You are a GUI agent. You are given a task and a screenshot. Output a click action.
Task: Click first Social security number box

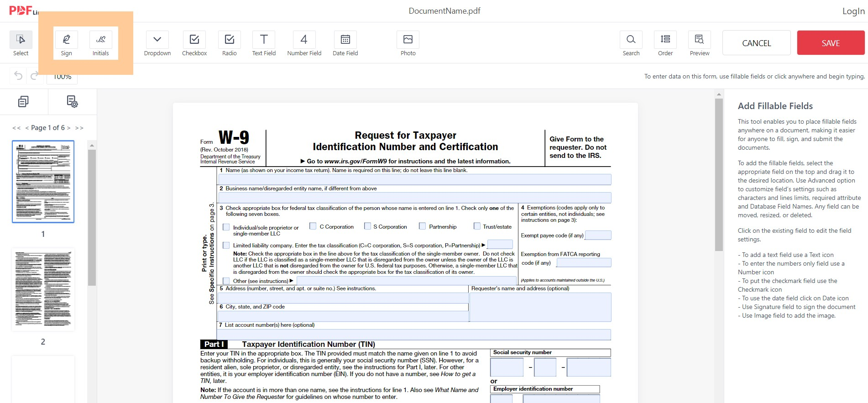pos(507,367)
